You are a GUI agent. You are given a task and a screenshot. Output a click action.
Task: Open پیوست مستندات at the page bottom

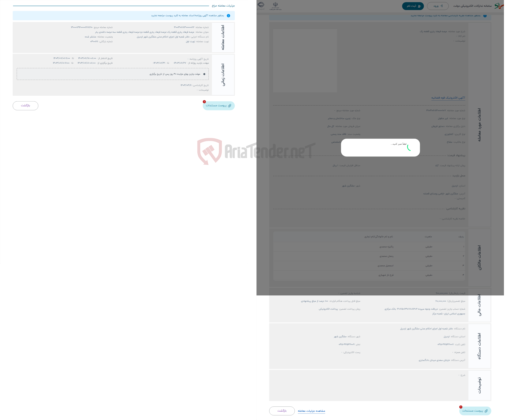pos(475,411)
